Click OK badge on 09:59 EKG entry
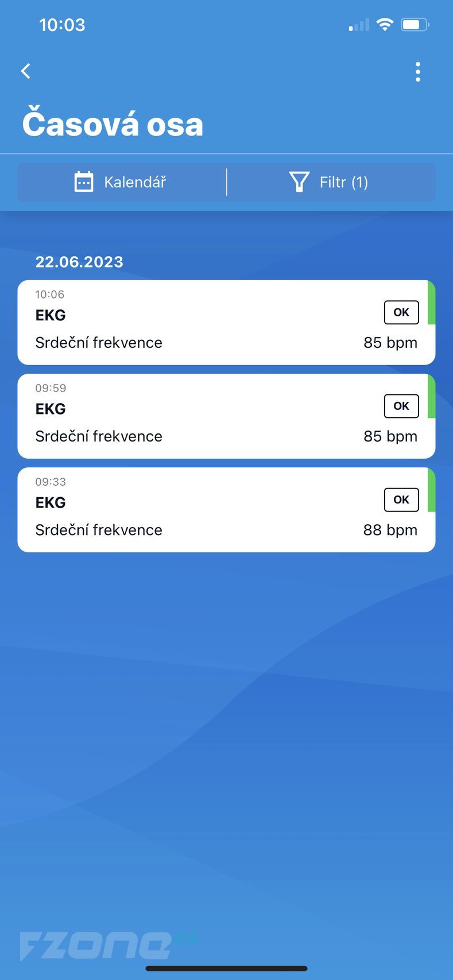The image size is (453, 980). pos(401,406)
